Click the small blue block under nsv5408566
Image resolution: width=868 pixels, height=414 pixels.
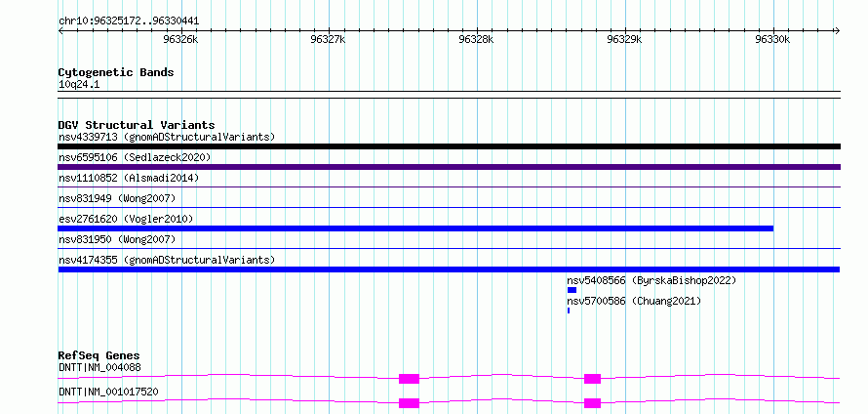point(572,290)
